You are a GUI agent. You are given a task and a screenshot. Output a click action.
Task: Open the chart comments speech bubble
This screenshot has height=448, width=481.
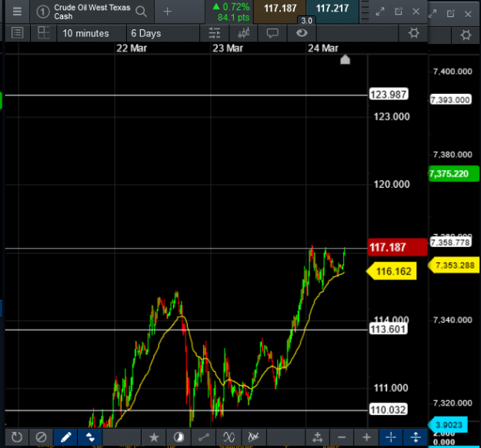tap(272, 33)
